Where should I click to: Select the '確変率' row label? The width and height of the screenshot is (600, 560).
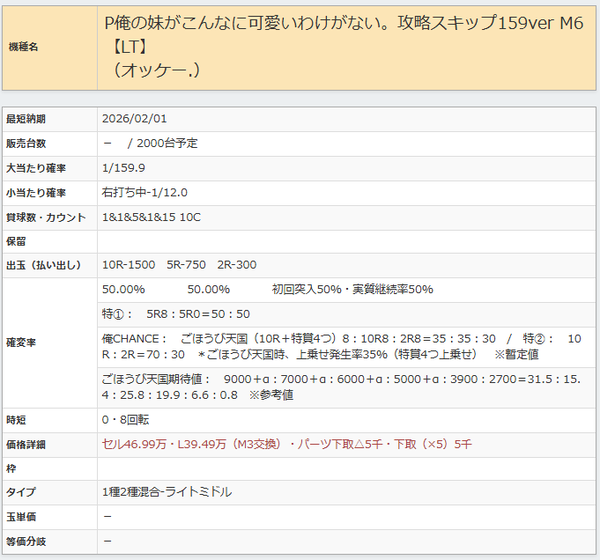(21, 343)
